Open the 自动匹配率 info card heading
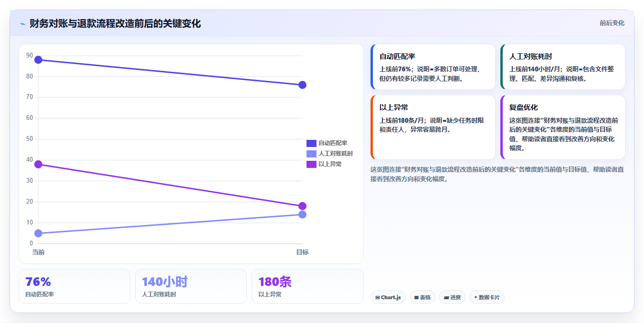The height and width of the screenshot is (323, 644). (397, 57)
